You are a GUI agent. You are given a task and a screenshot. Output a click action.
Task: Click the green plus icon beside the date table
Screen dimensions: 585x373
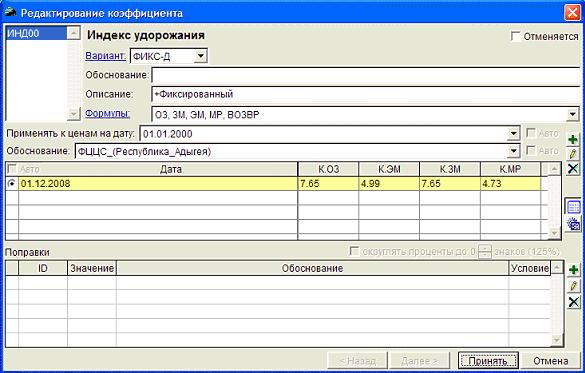click(573, 140)
